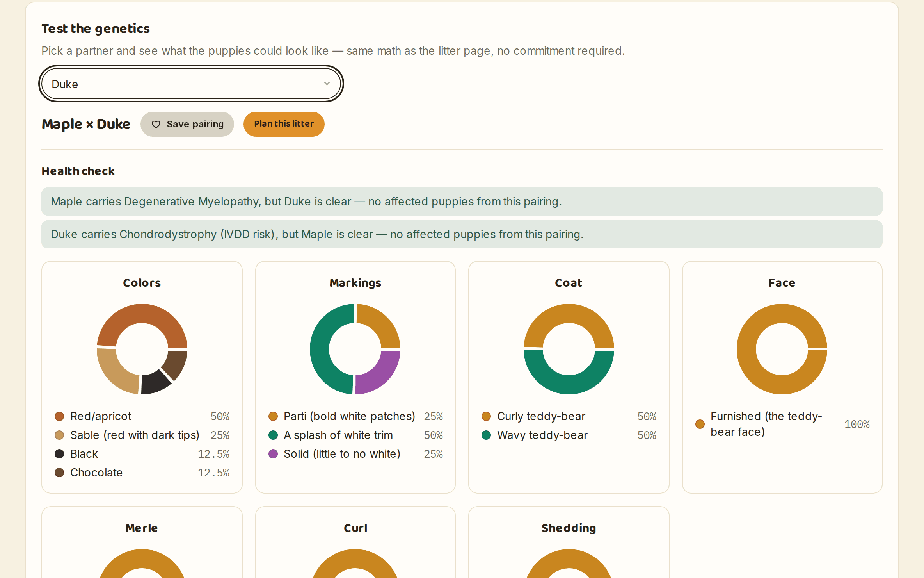The width and height of the screenshot is (924, 578).
Task: Open the Duke partner dropdown
Action: (191, 84)
